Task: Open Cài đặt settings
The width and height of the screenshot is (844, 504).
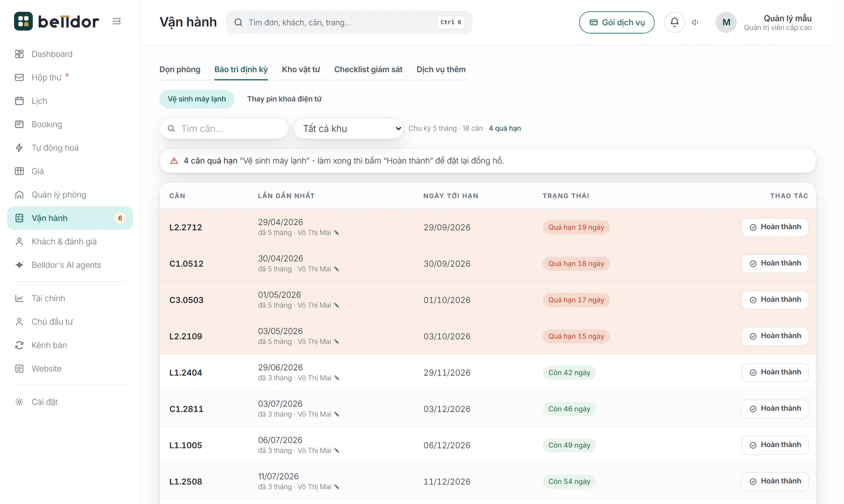Action: (x=70, y=402)
